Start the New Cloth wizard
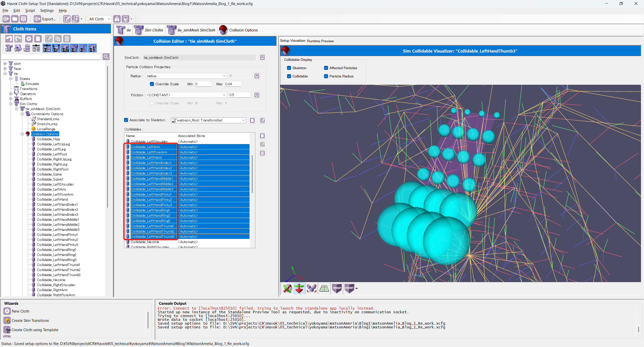 (x=17, y=311)
